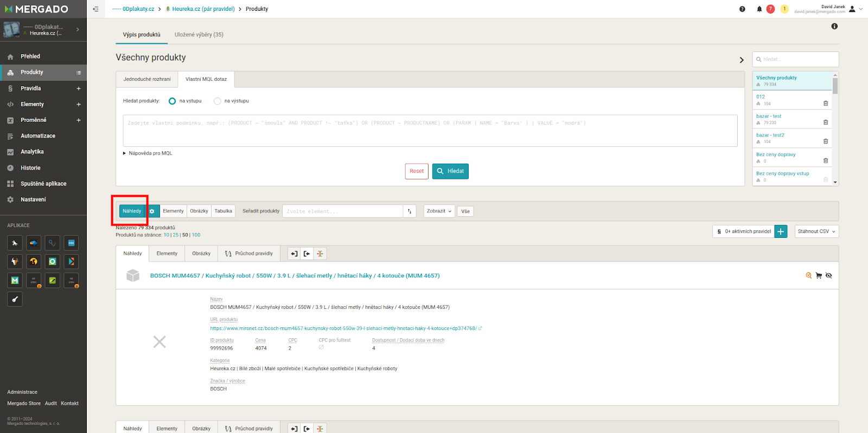Launch the teal-orange arrow app icon
The width and height of the screenshot is (868, 433).
71,262
